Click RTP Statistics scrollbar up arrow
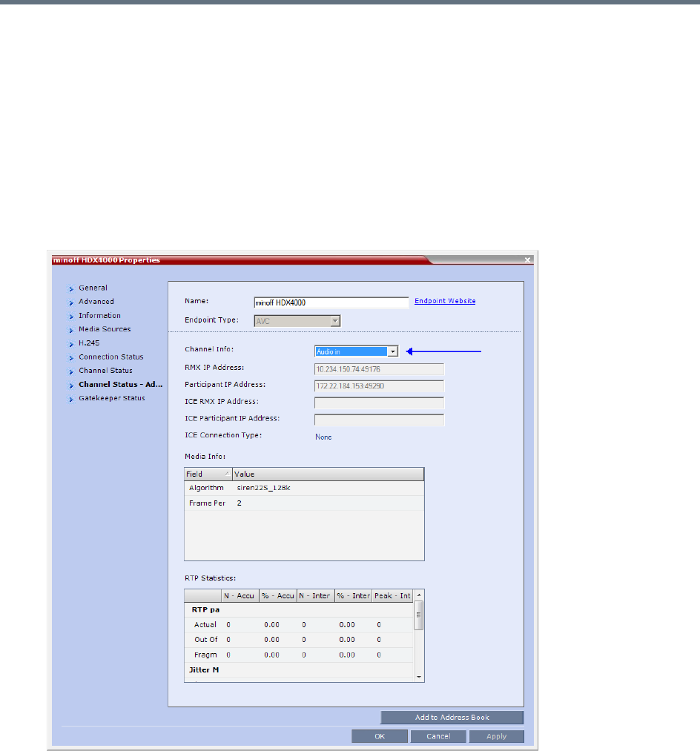 (419, 595)
